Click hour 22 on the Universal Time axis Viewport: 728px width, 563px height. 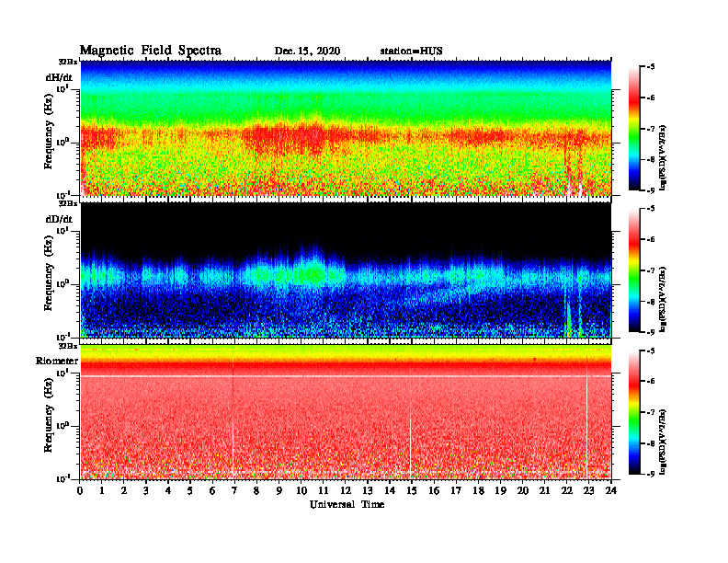tap(567, 491)
